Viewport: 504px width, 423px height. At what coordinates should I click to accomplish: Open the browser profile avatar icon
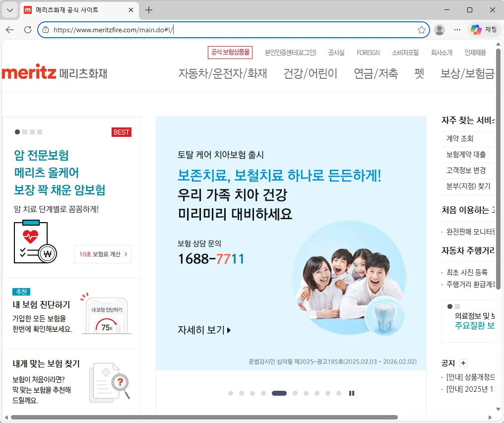point(439,30)
